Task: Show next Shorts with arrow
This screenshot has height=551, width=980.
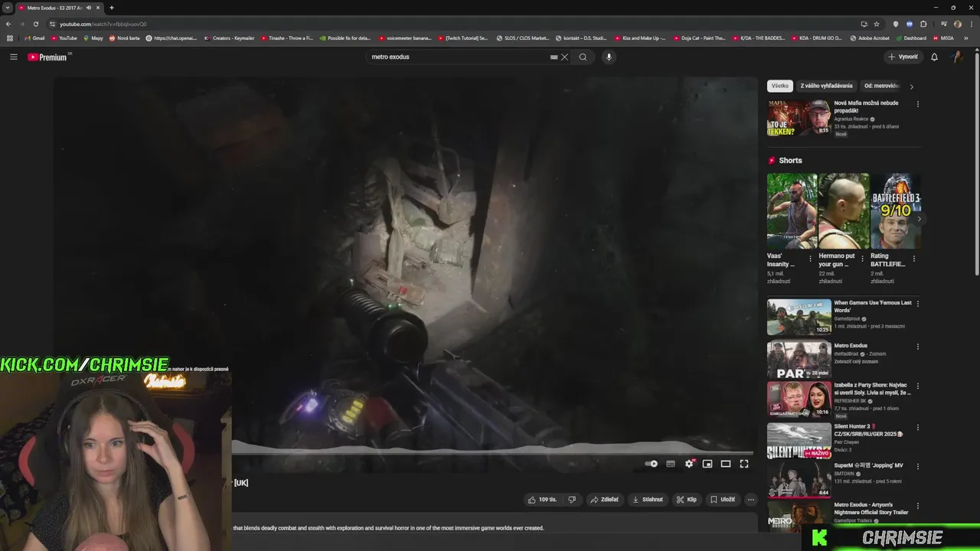Action: pos(920,219)
